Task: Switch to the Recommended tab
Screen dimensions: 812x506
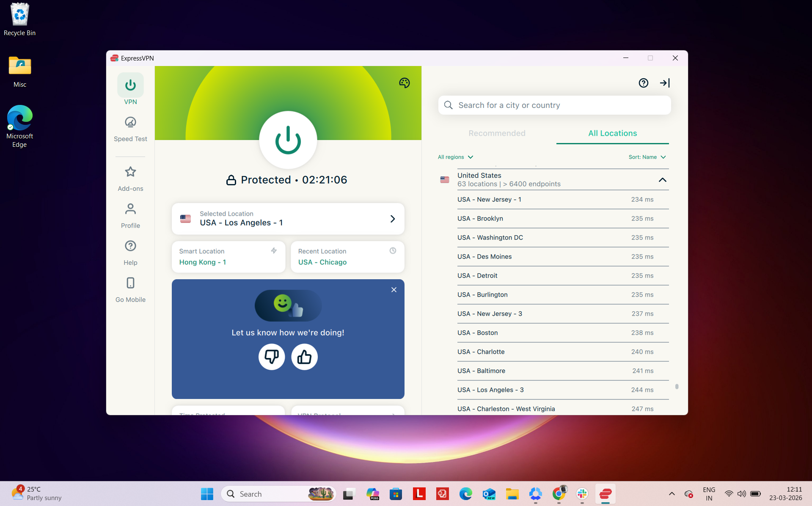Action: 497,133
